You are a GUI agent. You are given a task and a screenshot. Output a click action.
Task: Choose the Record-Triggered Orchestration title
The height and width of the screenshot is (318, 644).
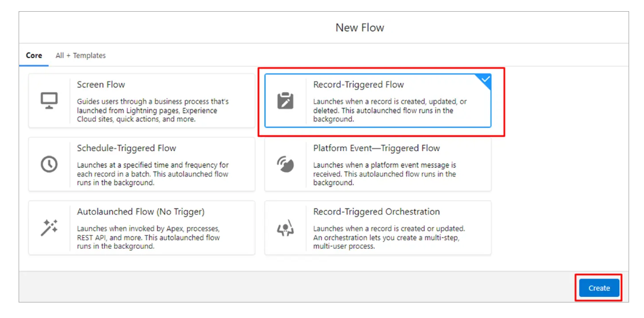tap(376, 212)
